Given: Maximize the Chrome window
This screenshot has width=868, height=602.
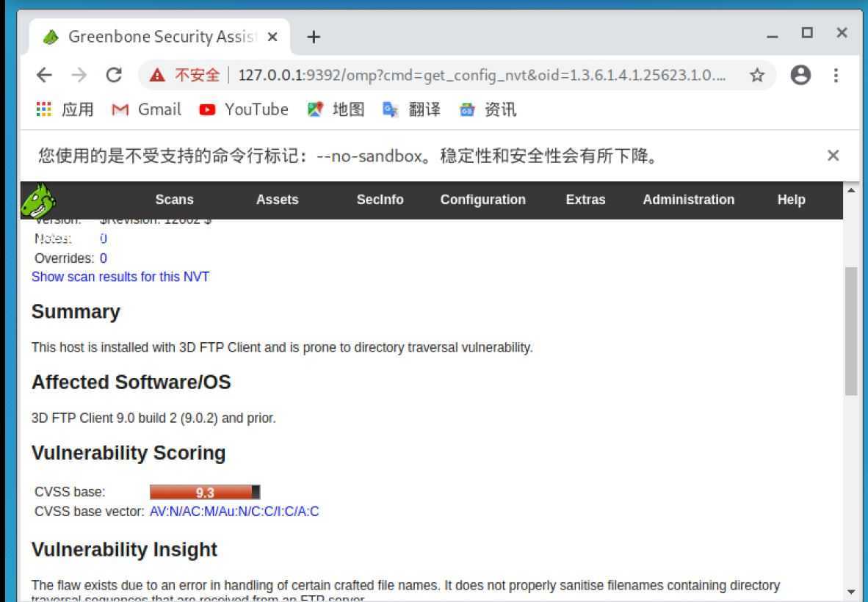Looking at the screenshot, I should tap(807, 33).
